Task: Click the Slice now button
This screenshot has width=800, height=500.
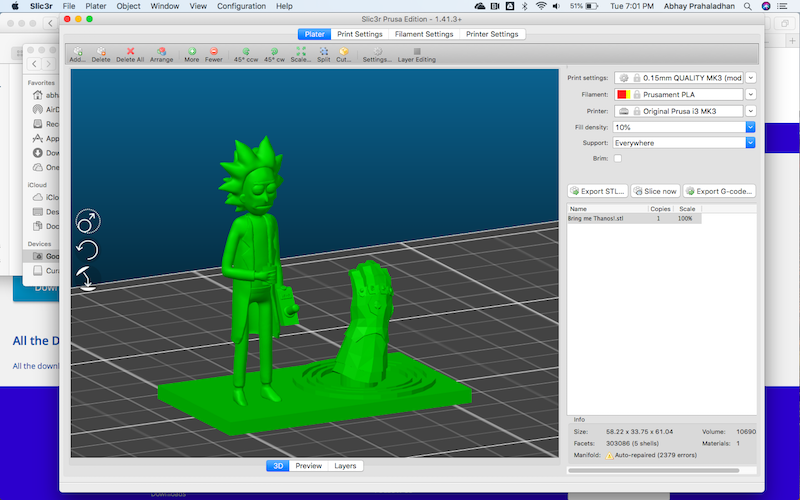Action: click(656, 191)
